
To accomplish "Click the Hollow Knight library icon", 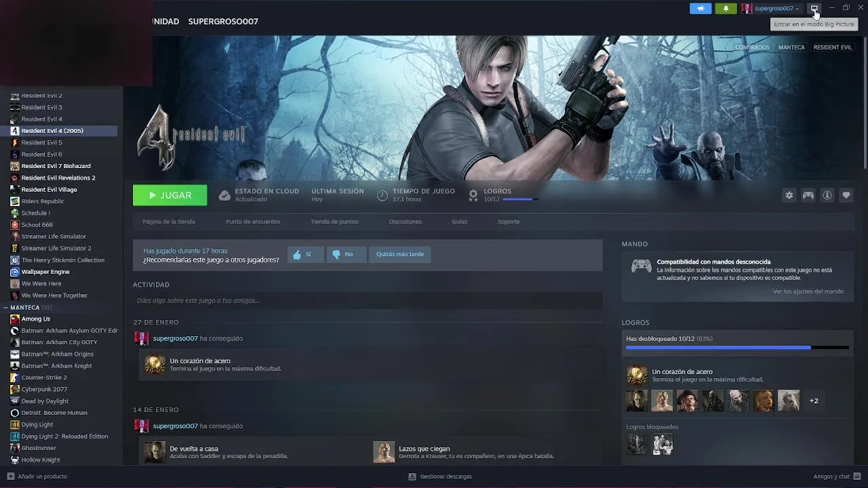I will 15,460.
